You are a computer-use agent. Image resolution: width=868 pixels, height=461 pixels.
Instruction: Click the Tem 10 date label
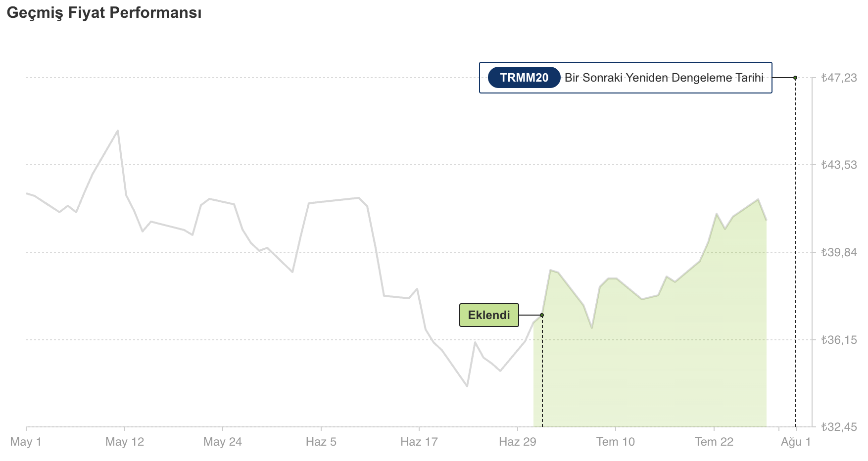pyautogui.click(x=616, y=442)
